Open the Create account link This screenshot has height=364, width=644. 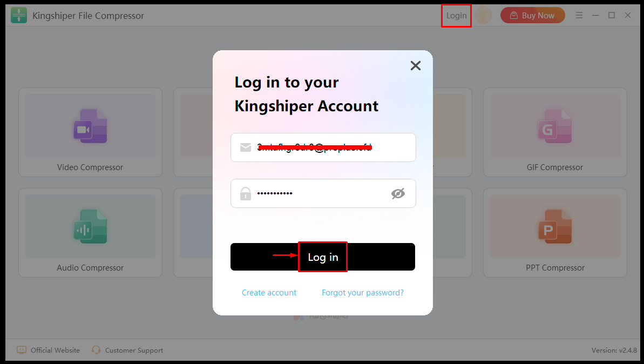click(269, 293)
